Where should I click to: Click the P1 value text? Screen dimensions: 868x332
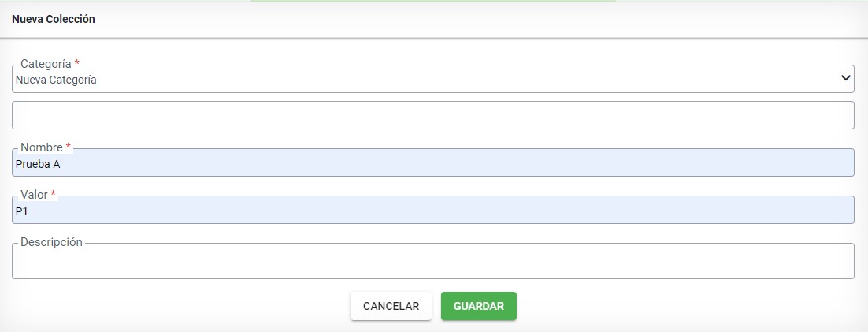(x=22, y=212)
